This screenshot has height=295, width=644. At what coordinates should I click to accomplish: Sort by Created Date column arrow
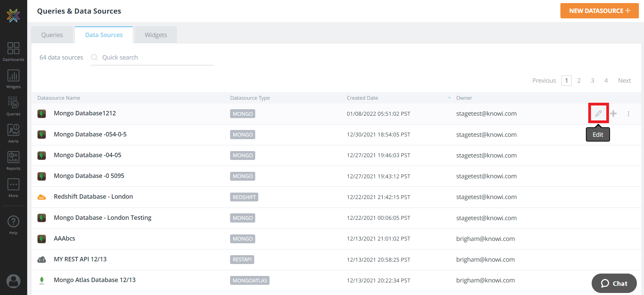point(449,98)
